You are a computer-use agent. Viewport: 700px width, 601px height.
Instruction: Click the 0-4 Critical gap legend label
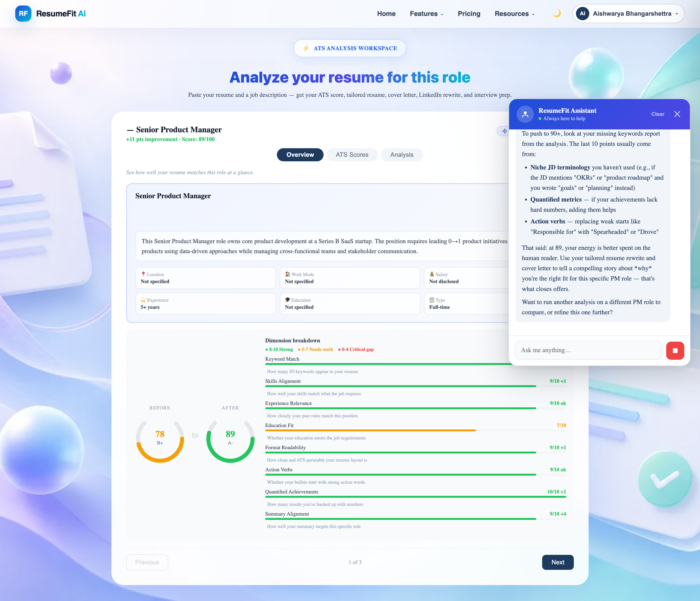(x=356, y=350)
